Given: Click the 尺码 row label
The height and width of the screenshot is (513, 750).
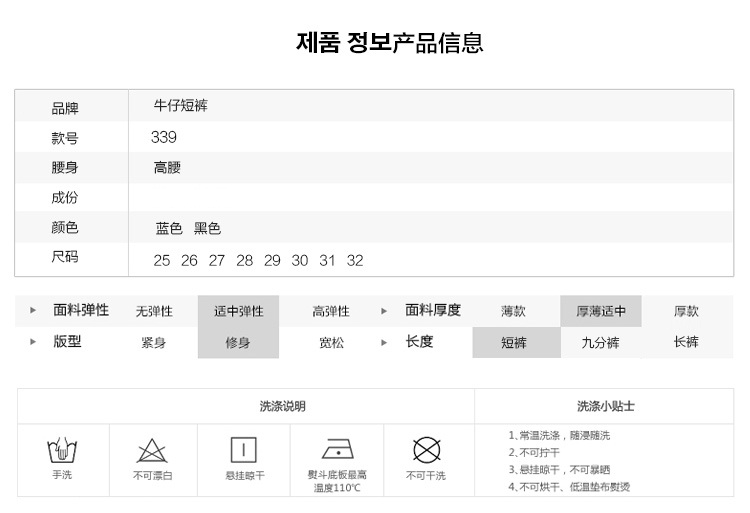Looking at the screenshot, I should [x=65, y=257].
